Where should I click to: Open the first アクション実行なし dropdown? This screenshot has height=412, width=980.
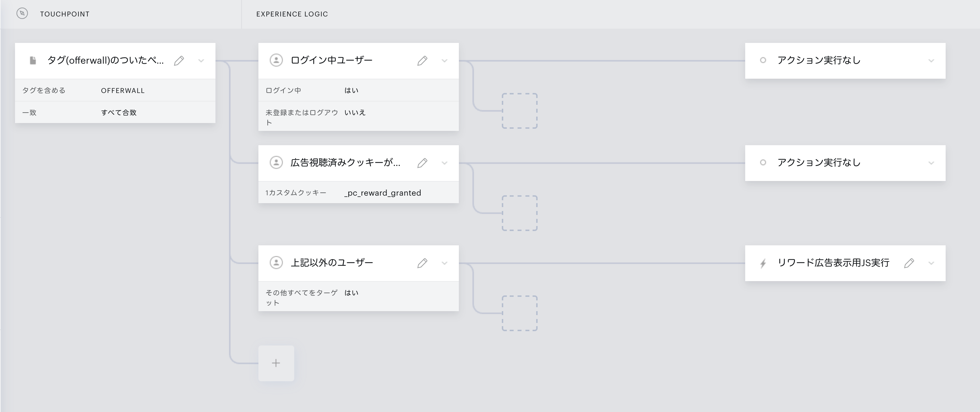click(x=931, y=61)
